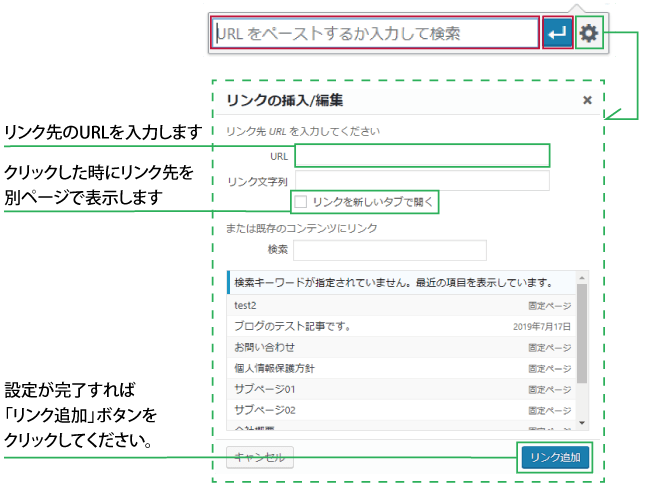The width and height of the screenshot is (646, 487).
Task: Click the gear link options icon
Action: [x=589, y=33]
